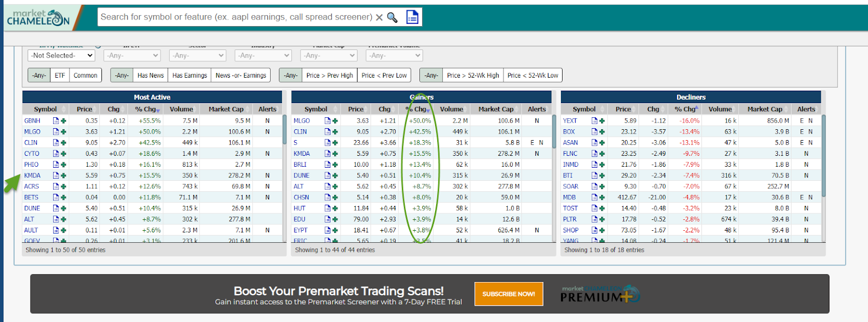The height and width of the screenshot is (322, 868).
Task: Open the Premarket Volume -Any- dropdown
Action: tap(394, 55)
